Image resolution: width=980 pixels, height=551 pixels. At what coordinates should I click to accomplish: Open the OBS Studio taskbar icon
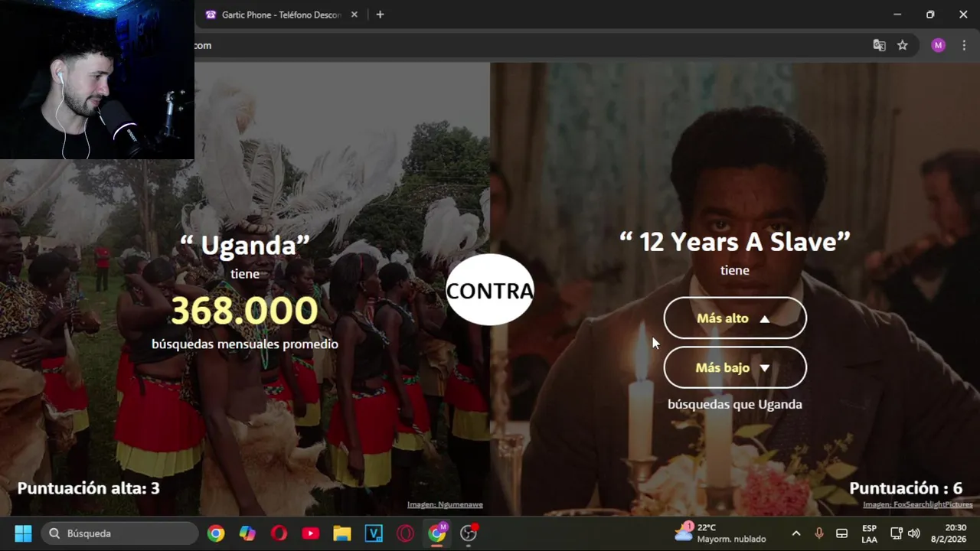pos(469,533)
